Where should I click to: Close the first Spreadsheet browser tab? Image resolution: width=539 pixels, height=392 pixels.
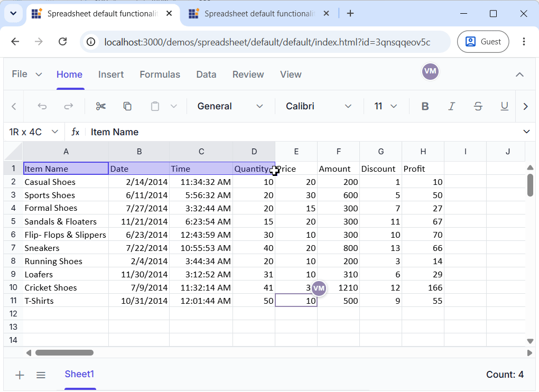click(169, 13)
